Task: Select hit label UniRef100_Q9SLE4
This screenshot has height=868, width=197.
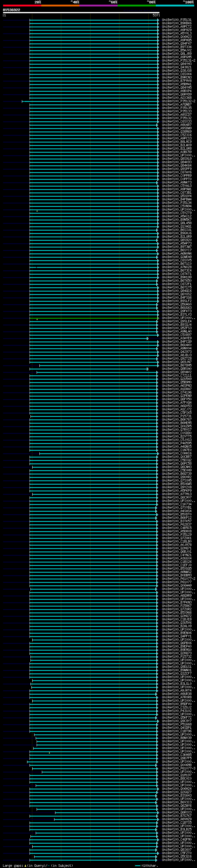Action: coord(177,321)
